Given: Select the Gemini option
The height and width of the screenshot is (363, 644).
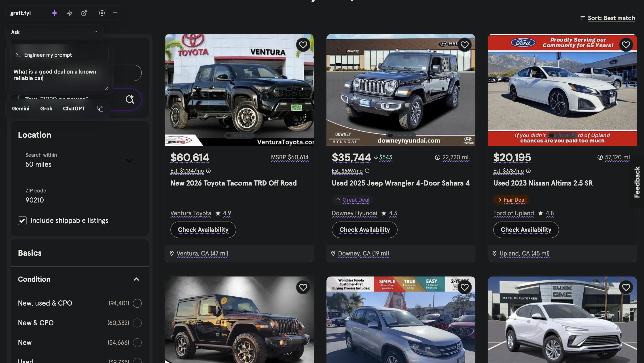Looking at the screenshot, I should pyautogui.click(x=21, y=108).
